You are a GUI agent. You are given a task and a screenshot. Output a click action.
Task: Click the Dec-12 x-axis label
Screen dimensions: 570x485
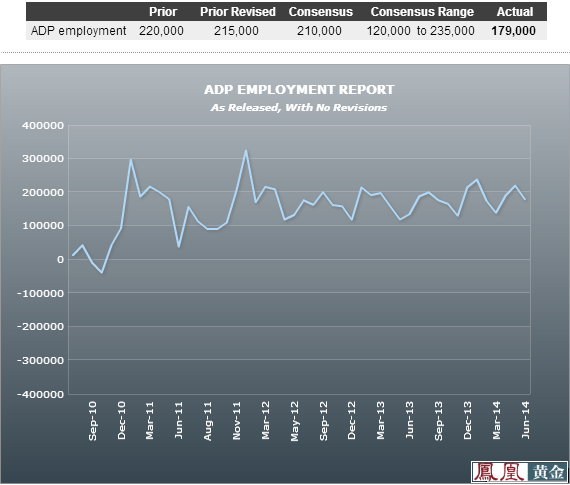[352, 420]
